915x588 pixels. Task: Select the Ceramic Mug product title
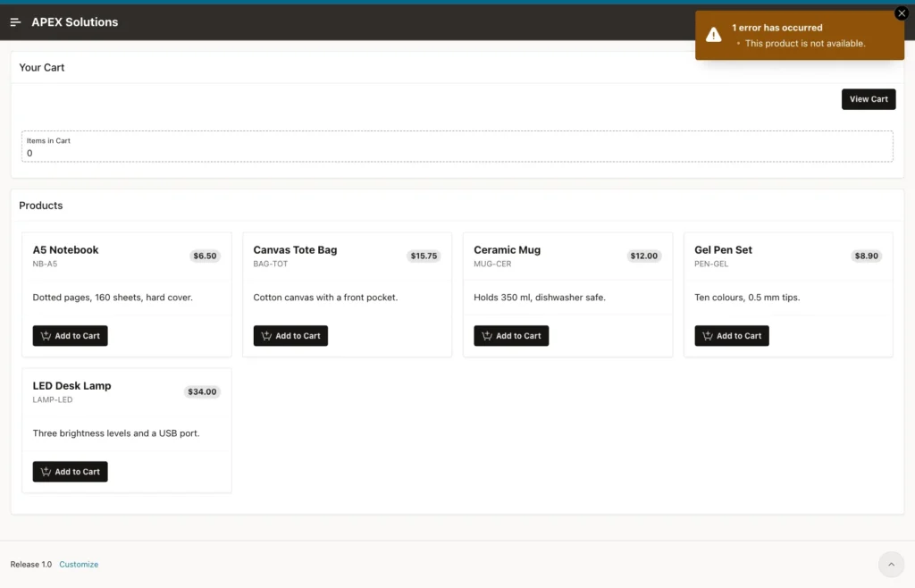[x=508, y=249]
